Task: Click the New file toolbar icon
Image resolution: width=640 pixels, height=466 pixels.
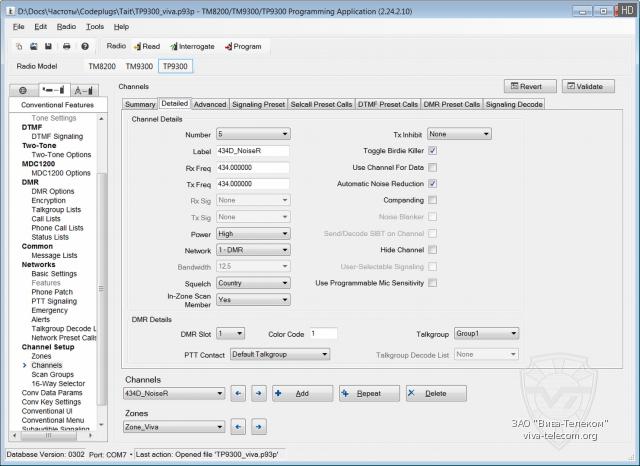Action: (19, 46)
